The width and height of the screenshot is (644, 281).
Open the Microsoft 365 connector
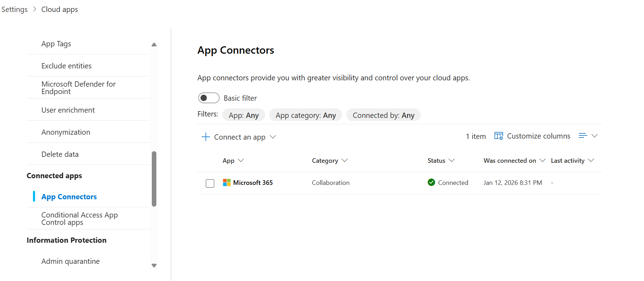[x=253, y=182]
